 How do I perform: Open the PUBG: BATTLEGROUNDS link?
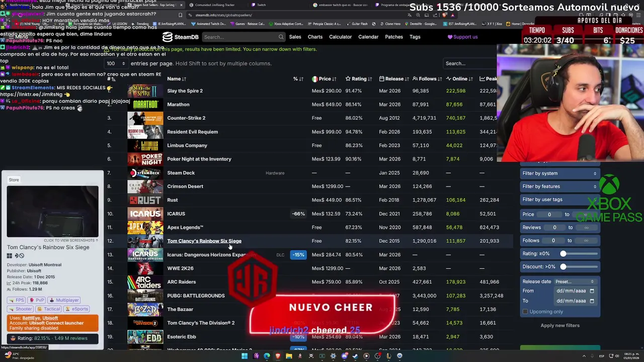(196, 296)
